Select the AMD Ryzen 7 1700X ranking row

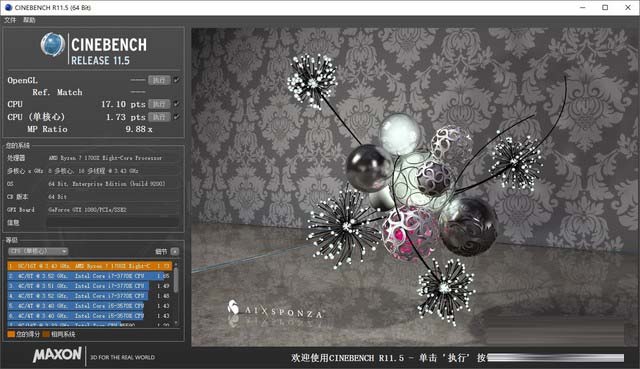pyautogui.click(x=90, y=266)
